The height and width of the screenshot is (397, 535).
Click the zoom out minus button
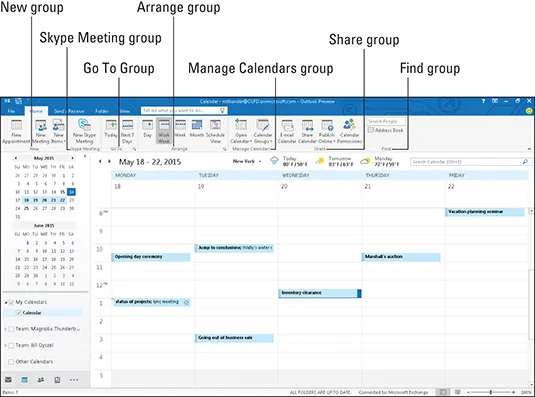pos(468,392)
